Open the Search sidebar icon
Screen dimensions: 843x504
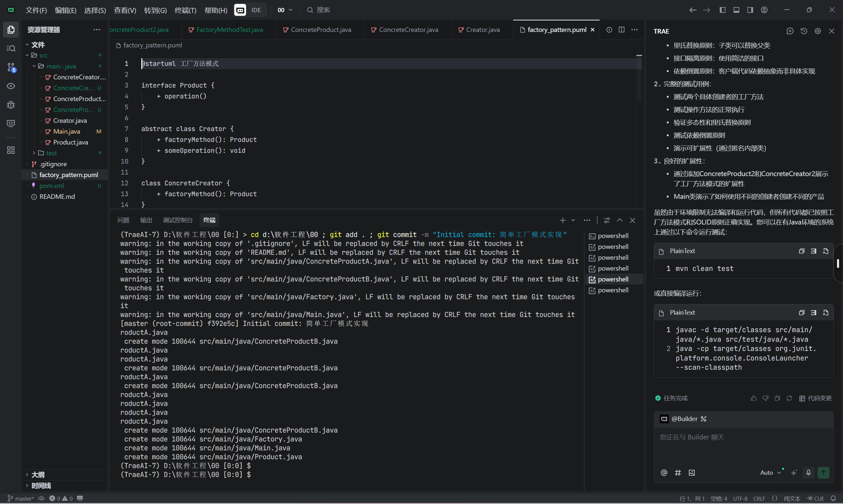click(11, 48)
